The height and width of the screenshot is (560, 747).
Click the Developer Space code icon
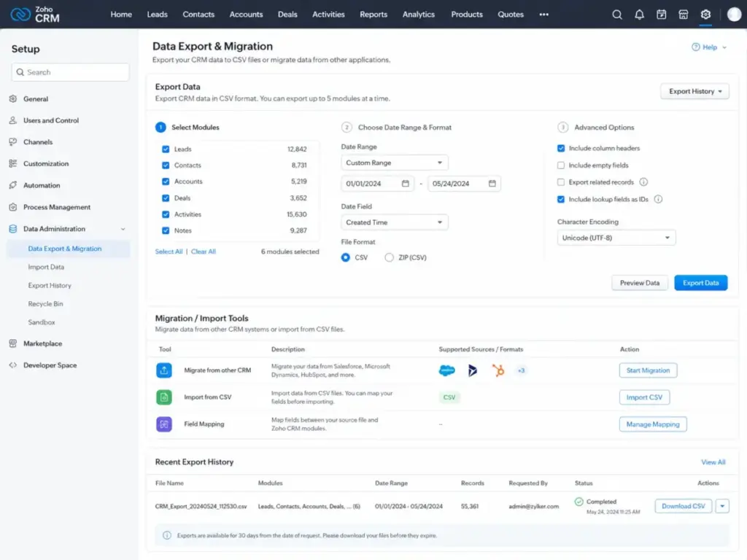point(13,365)
